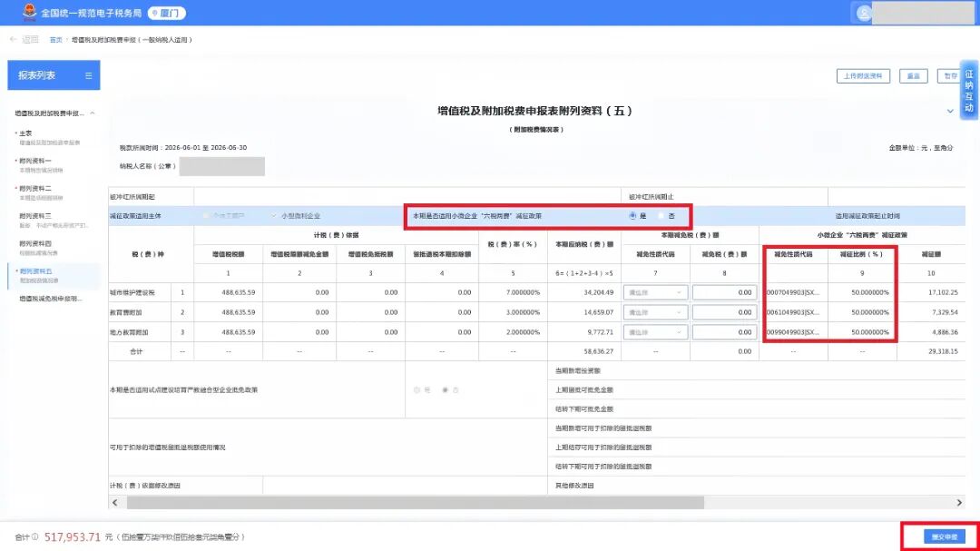The width and height of the screenshot is (980, 551).
Task: Click the 计税（费）依据修改原因 field
Action: point(405,486)
